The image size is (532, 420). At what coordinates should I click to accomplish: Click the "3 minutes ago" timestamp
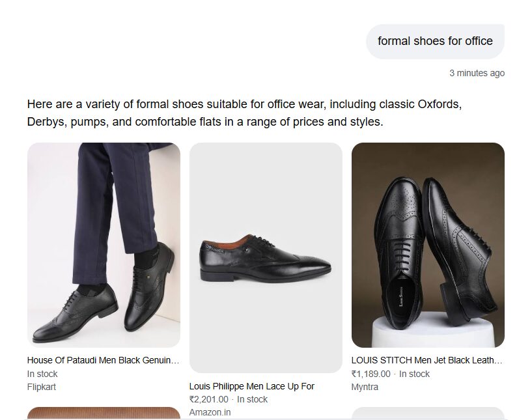pyautogui.click(x=477, y=73)
